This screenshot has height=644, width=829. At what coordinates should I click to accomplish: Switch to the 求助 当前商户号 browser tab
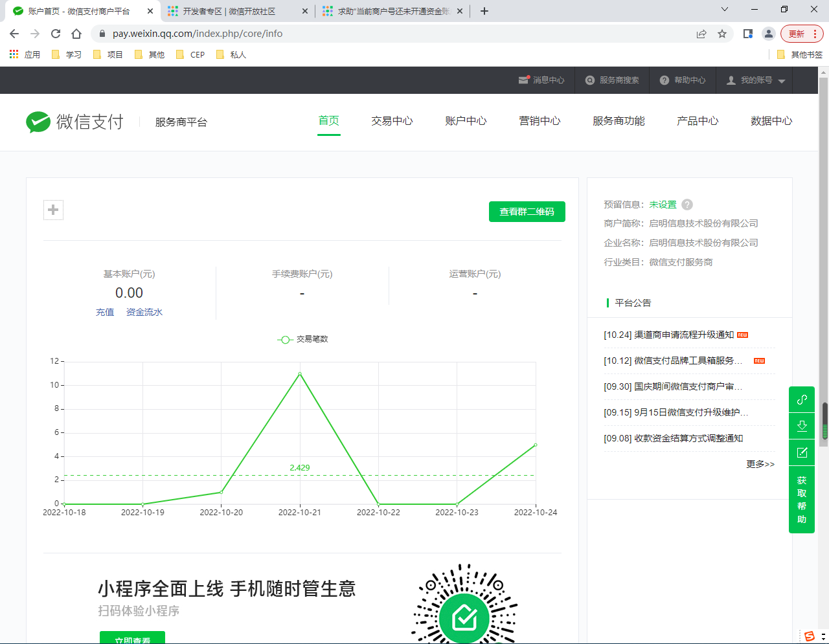click(393, 11)
